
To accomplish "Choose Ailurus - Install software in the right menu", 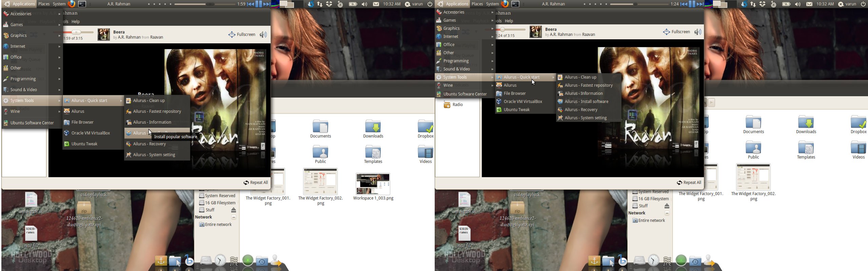I will pyautogui.click(x=589, y=102).
